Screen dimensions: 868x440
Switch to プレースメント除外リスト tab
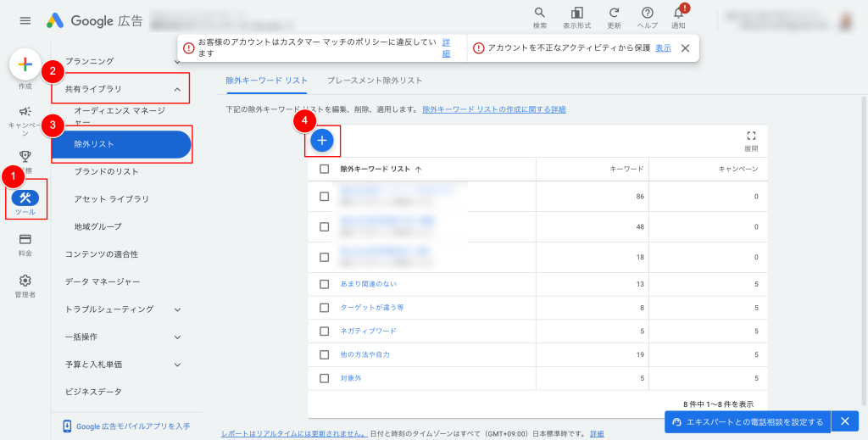click(375, 81)
